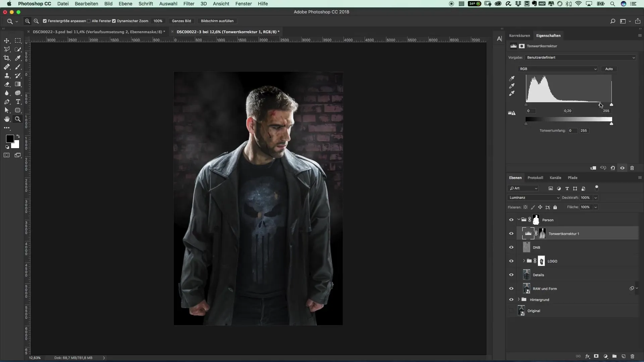Open the Luminanz blend mode dropdown
Image resolution: width=644 pixels, height=362 pixels.
pyautogui.click(x=534, y=198)
